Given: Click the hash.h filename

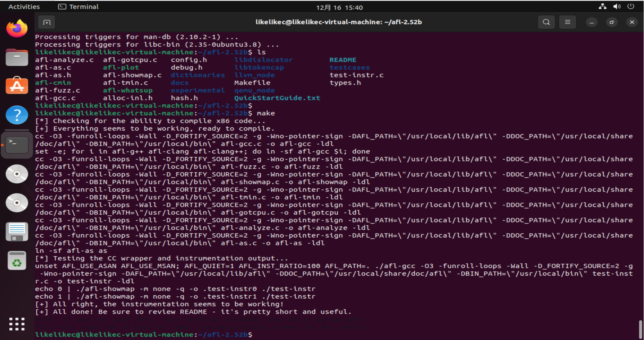Looking at the screenshot, I should click(184, 98).
